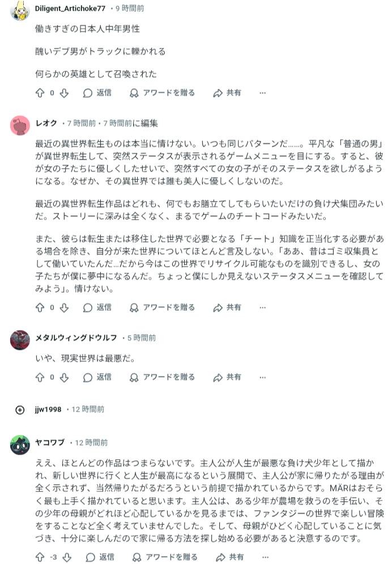The image size is (392, 564).
Task: Give award to ヤコワブ's comment
Action: [134, 557]
